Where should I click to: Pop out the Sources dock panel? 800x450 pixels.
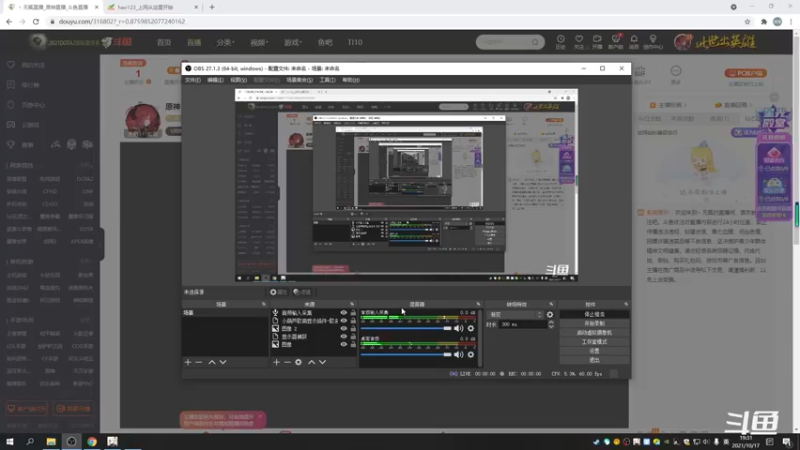[x=352, y=304]
